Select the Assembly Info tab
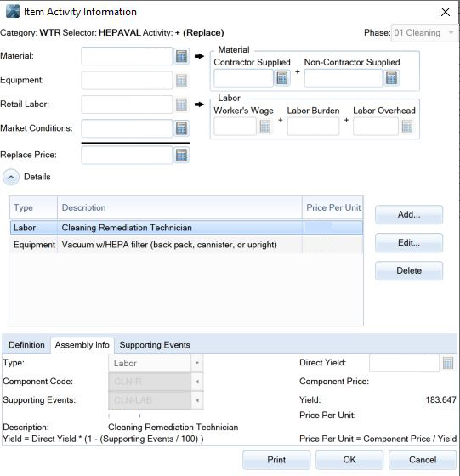 tap(82, 345)
